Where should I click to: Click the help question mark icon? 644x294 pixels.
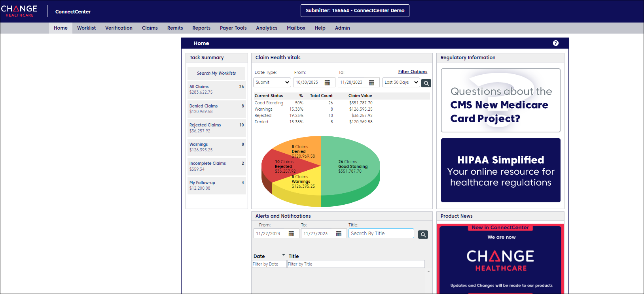(555, 43)
